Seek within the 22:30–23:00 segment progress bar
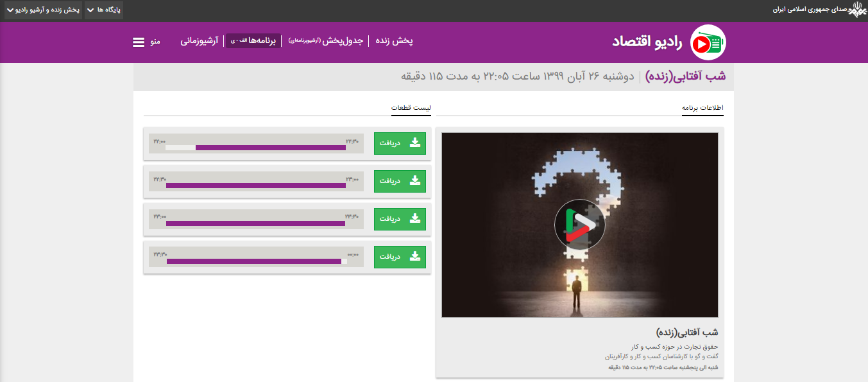 256,186
